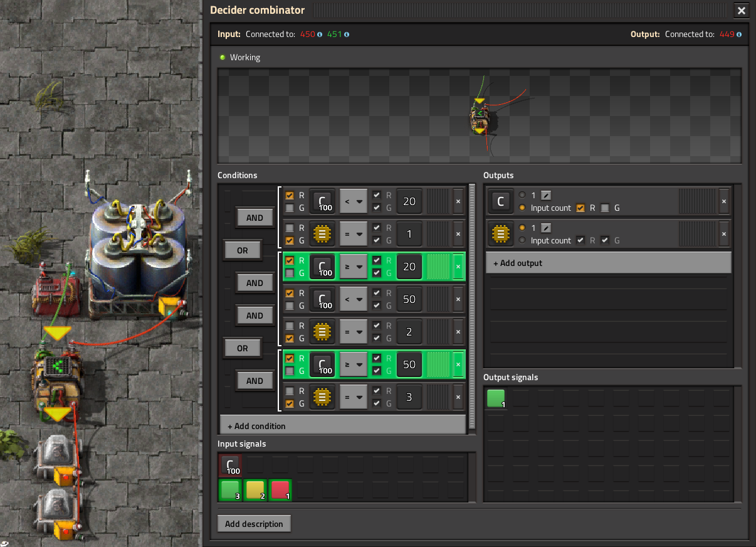Toggle the topmost AND operator button
756x547 pixels.
click(x=255, y=218)
